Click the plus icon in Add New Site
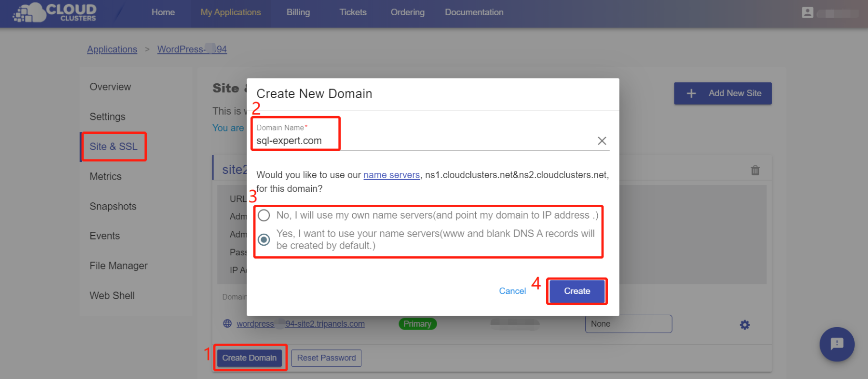The image size is (868, 379). 691,94
